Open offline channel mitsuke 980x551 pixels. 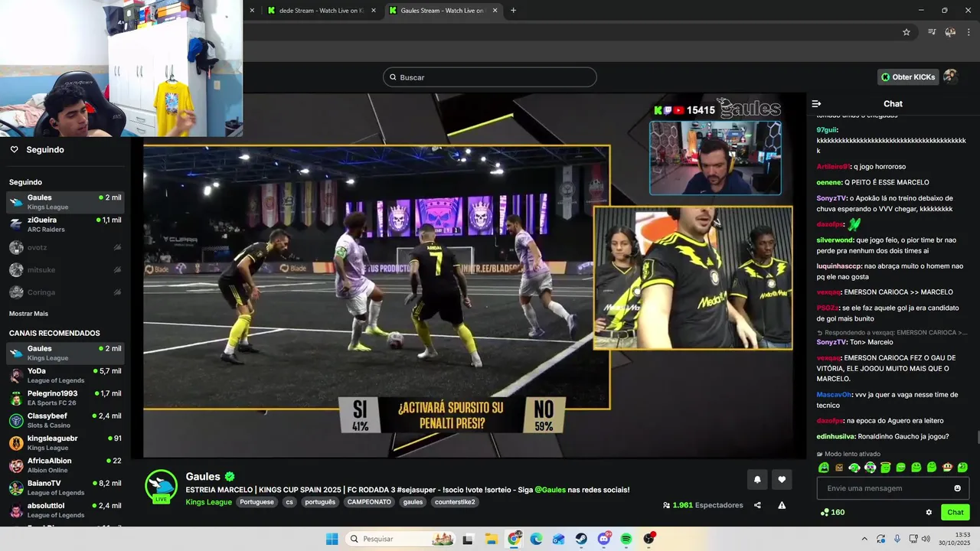click(x=65, y=269)
